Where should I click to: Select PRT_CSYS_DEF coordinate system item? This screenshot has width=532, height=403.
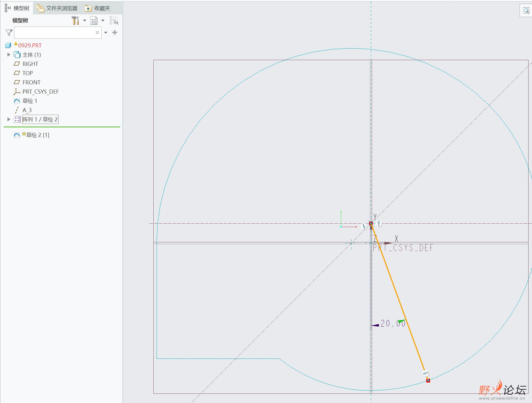pyautogui.click(x=40, y=92)
